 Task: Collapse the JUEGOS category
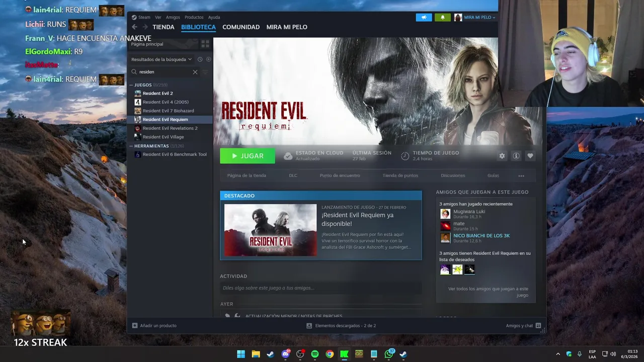tap(143, 85)
